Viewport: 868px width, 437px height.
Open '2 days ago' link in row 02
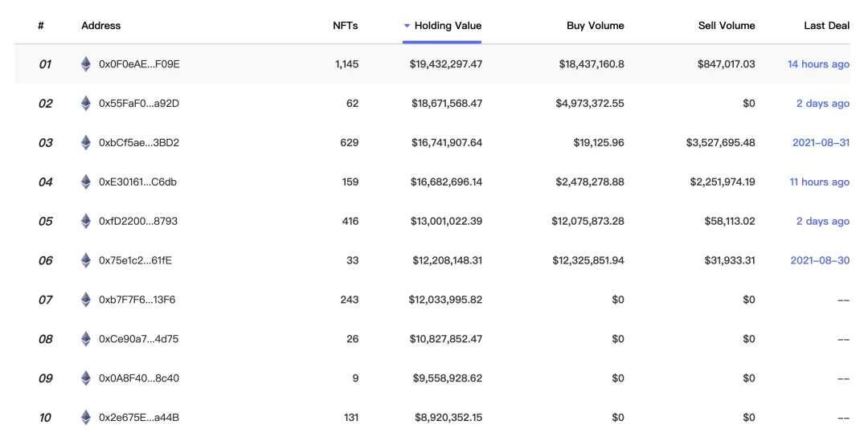tap(823, 104)
